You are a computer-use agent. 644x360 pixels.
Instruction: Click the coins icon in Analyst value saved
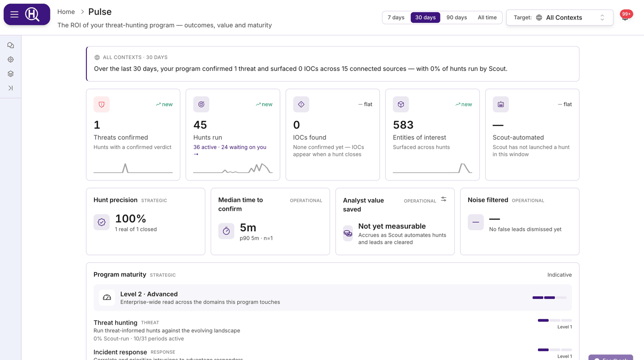pyautogui.click(x=348, y=234)
